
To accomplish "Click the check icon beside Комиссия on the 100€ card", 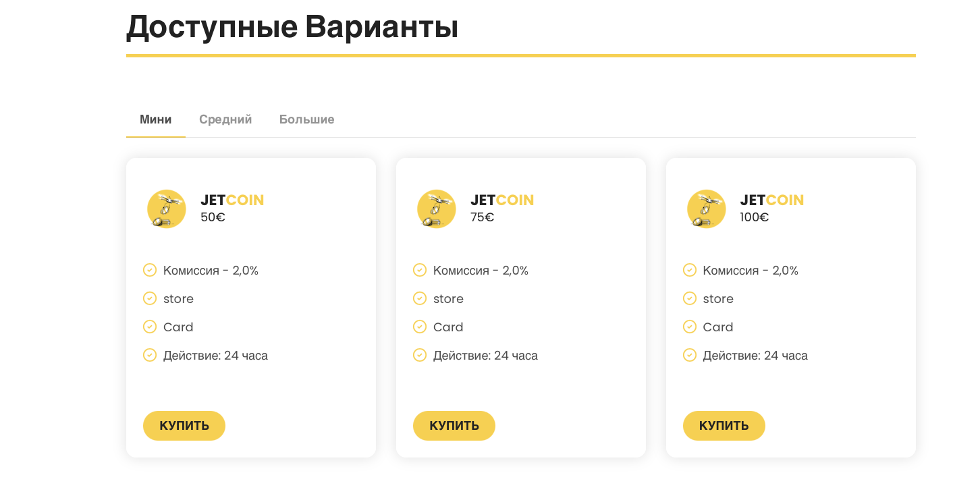I will 690,270.
